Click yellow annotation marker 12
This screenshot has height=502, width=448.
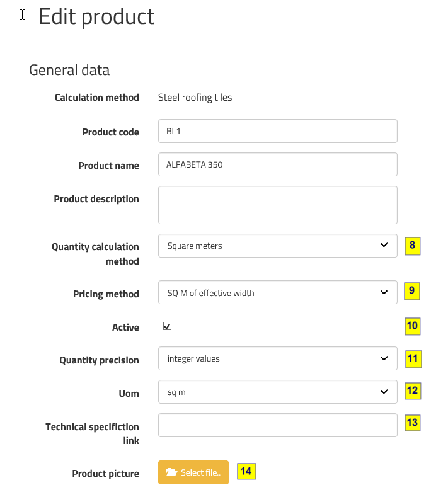412,391
